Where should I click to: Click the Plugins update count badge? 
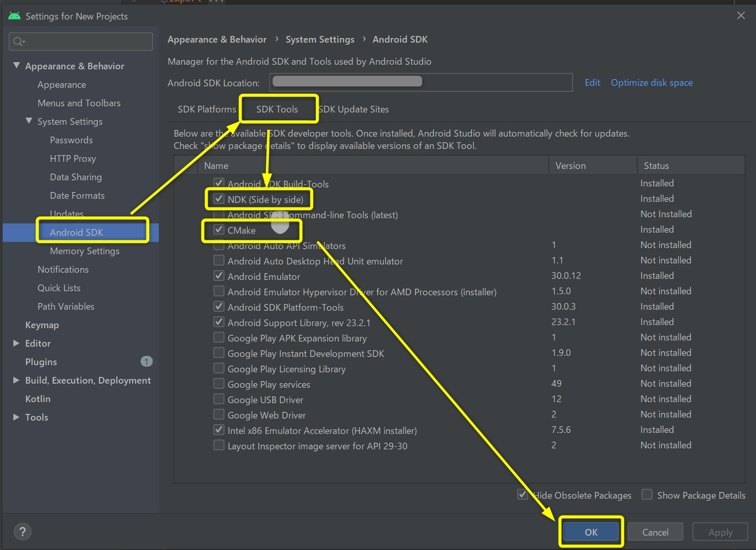[x=146, y=362]
